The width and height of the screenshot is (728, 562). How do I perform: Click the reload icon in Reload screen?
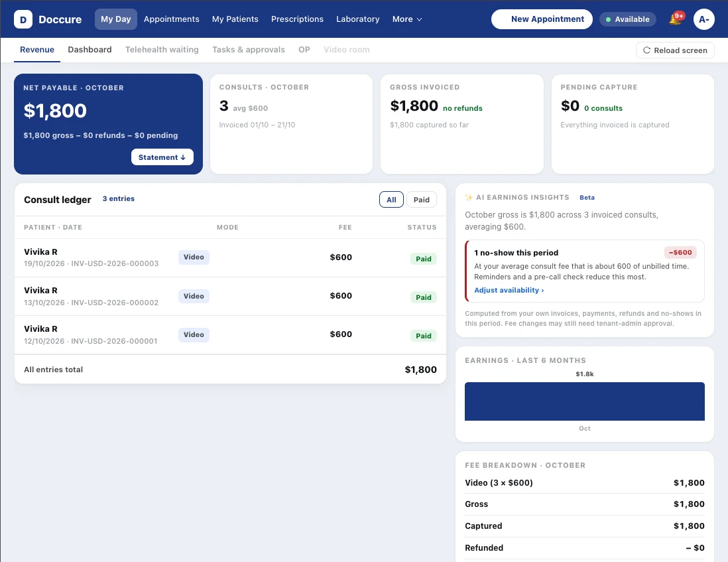tap(646, 50)
